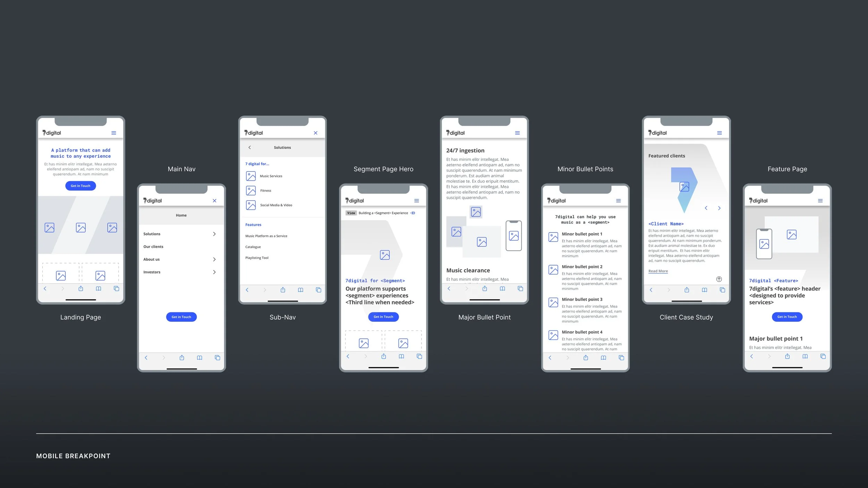Click Minor bullet point 1 image thumbnail

[553, 237]
